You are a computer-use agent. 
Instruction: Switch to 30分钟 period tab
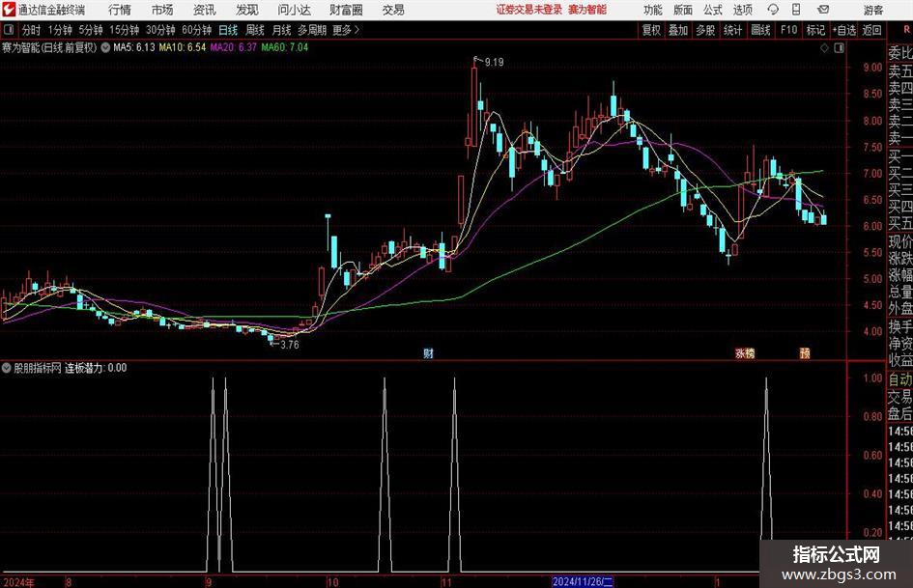tap(160, 30)
